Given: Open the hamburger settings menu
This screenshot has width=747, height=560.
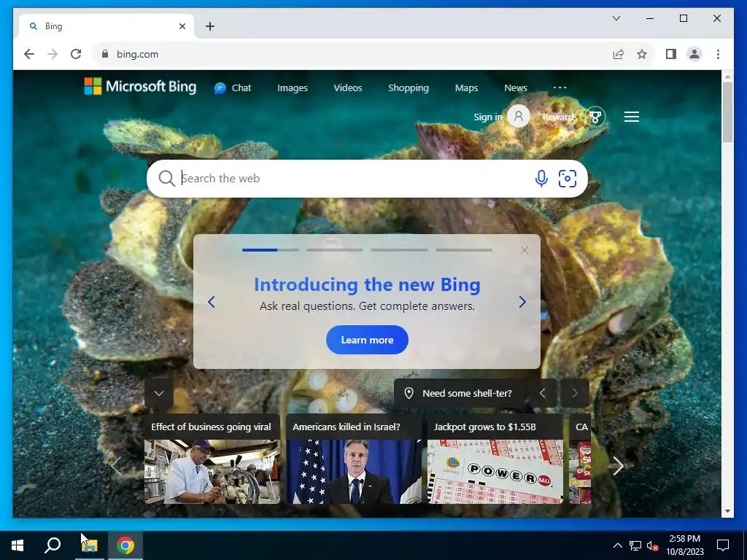Looking at the screenshot, I should (x=632, y=117).
